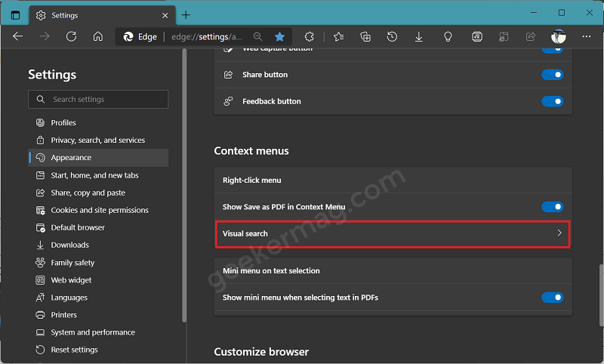Toggle mini menu when selecting text in PDFs
The height and width of the screenshot is (364, 604).
coord(553,298)
